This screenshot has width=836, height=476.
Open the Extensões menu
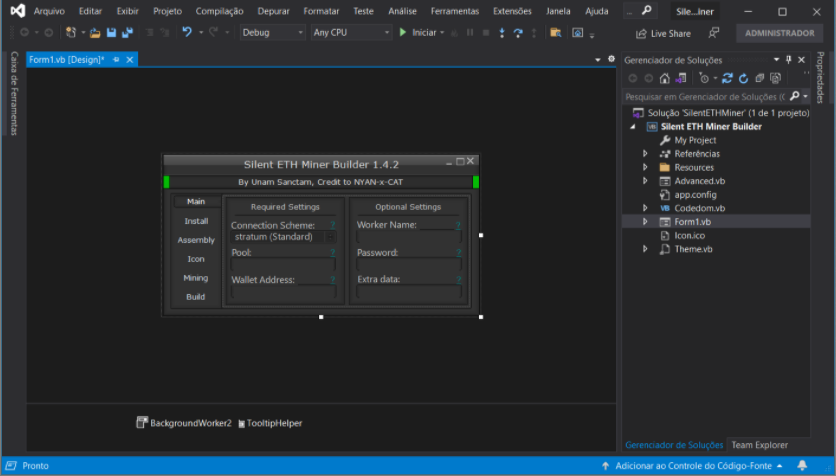[x=512, y=11]
